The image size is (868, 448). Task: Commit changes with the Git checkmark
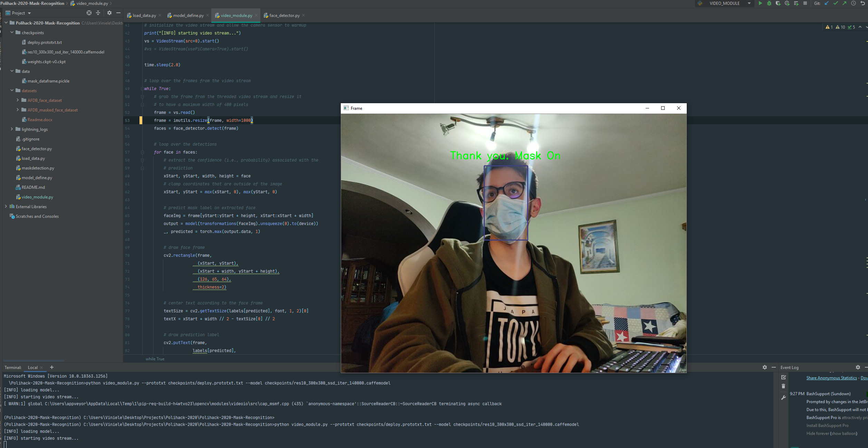[836, 3]
